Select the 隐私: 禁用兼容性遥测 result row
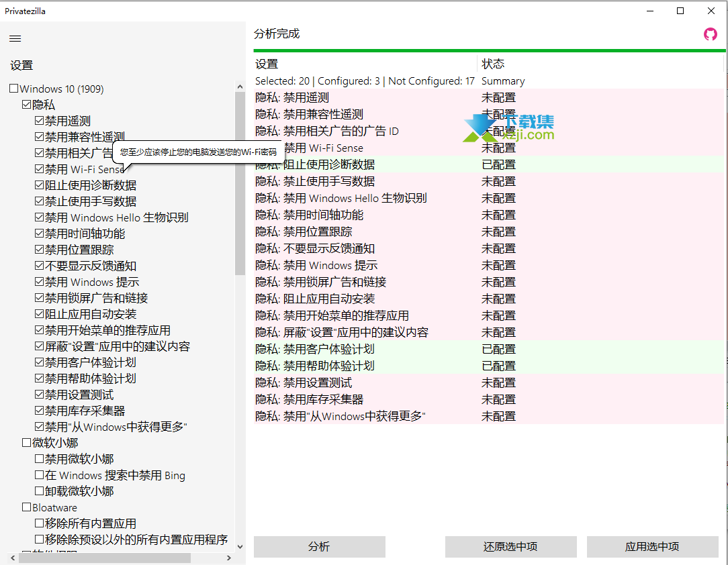This screenshot has width=728, height=565. tap(489, 114)
